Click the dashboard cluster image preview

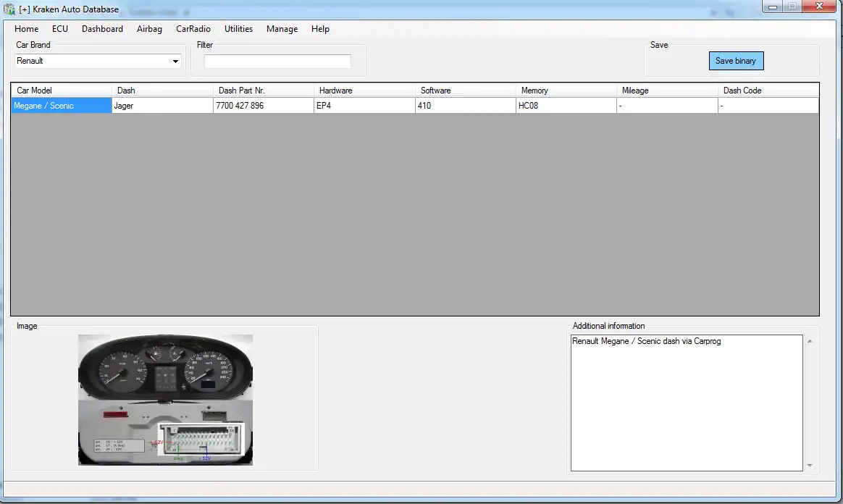[164, 400]
